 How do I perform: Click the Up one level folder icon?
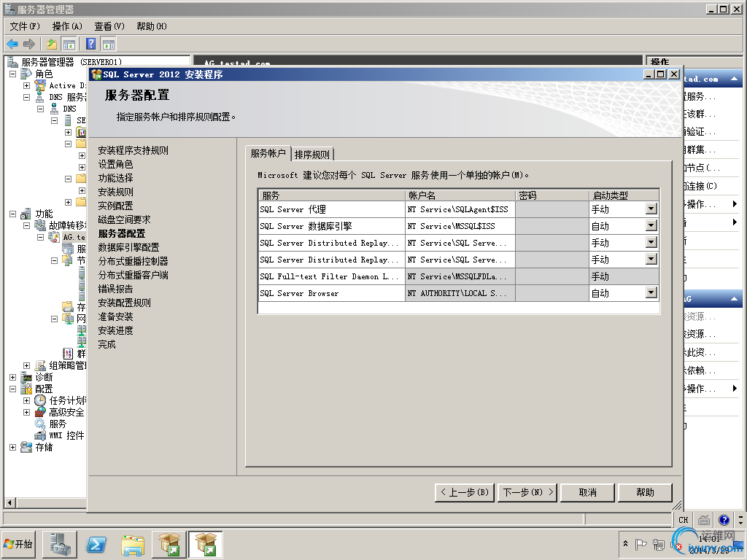[52, 44]
